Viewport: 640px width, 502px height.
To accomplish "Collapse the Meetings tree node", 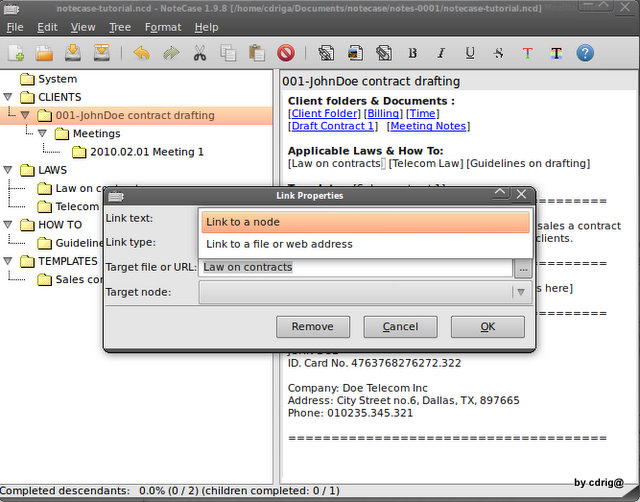I will (42, 133).
